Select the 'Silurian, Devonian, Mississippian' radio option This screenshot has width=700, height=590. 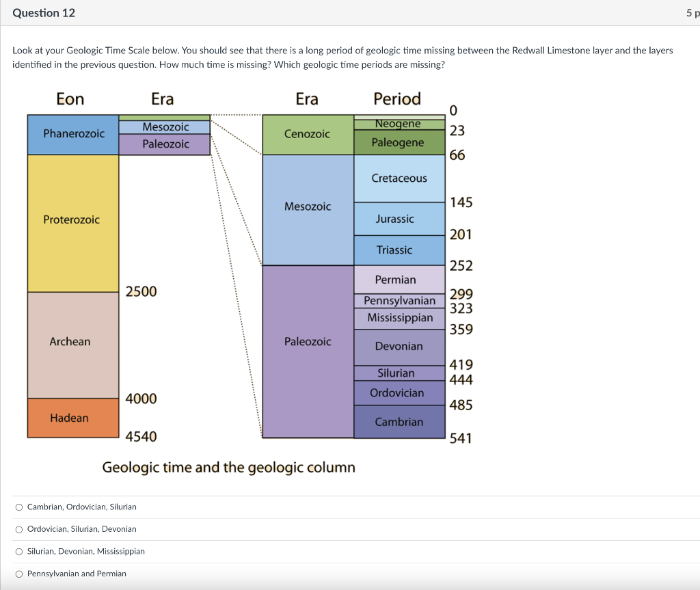click(19, 552)
